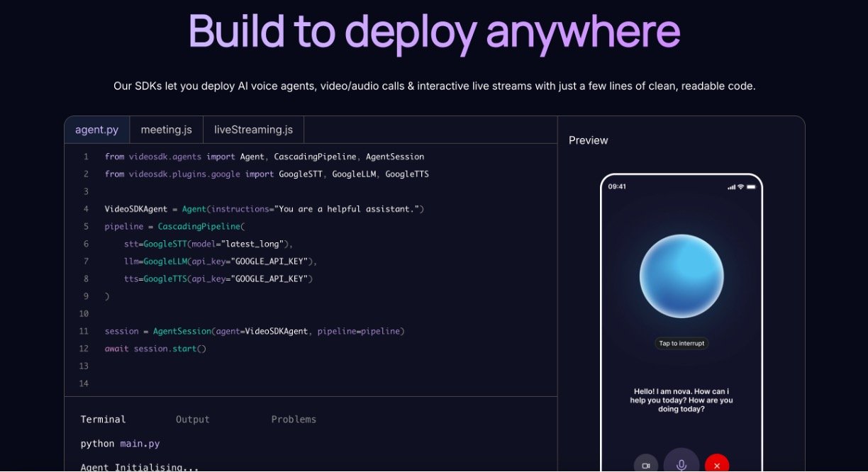Click line number 11 in code gutter

84,331
